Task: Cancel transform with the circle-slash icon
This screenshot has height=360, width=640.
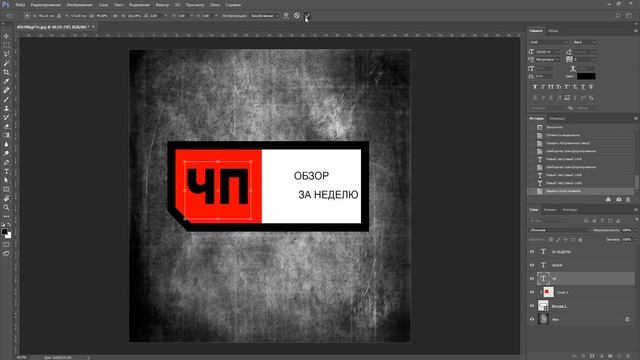Action: [x=297, y=16]
